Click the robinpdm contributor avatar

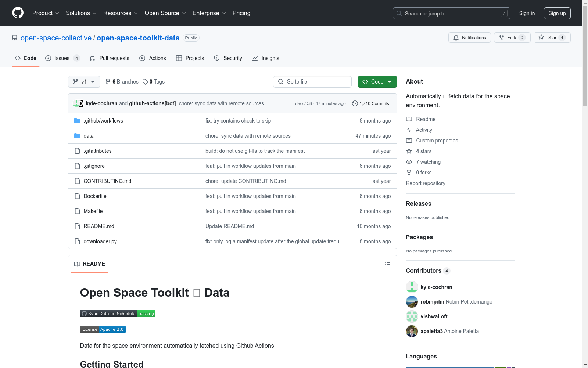point(412,302)
